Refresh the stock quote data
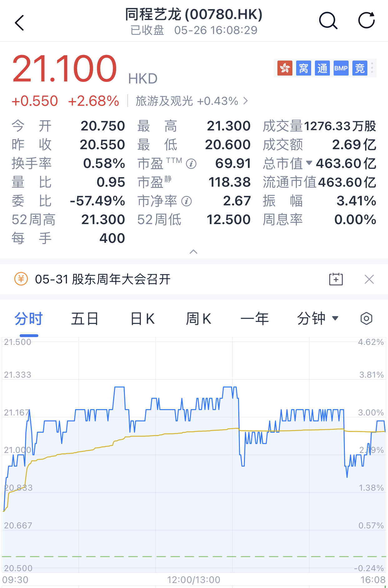 pos(366,21)
